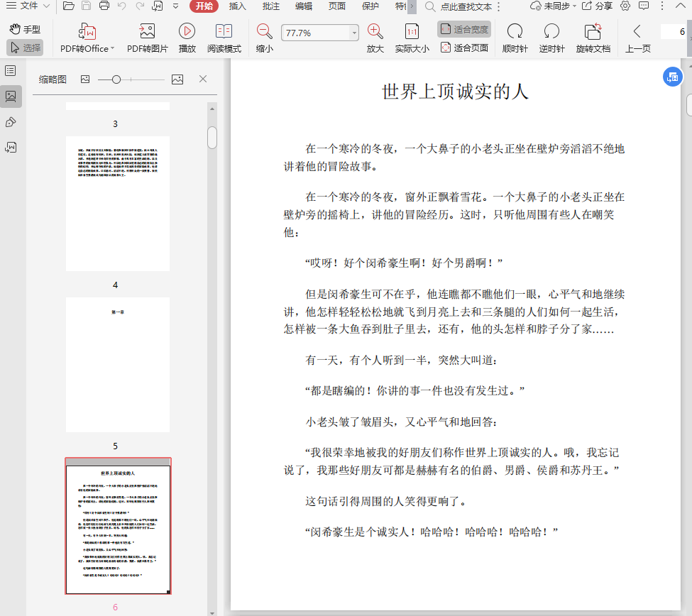Click the page number field showing 6
692x616 pixels.
[x=674, y=32]
